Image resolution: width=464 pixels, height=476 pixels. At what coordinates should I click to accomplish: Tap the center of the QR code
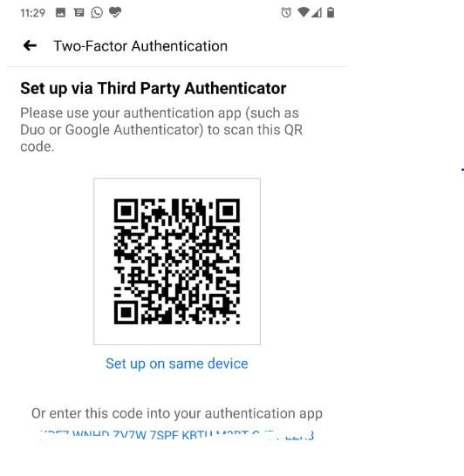[x=177, y=262]
